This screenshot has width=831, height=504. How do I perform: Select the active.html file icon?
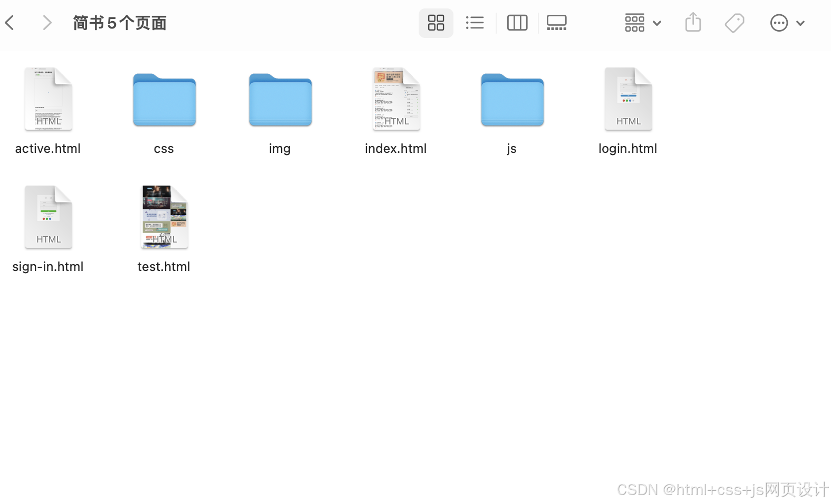click(x=49, y=99)
